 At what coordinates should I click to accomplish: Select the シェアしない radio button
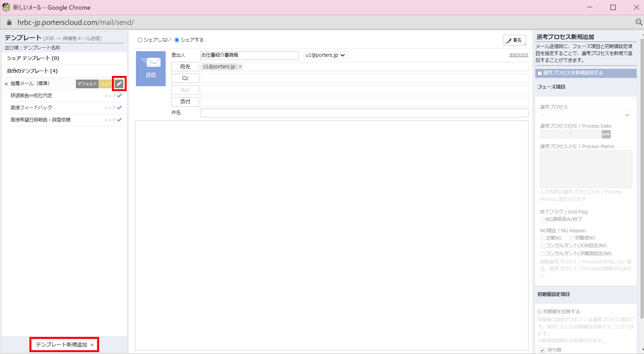(140, 40)
